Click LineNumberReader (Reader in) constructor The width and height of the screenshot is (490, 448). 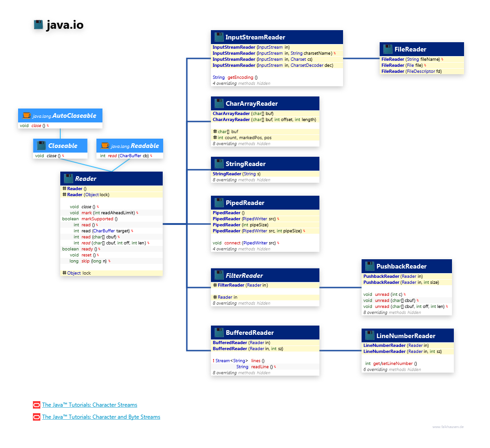(x=396, y=346)
